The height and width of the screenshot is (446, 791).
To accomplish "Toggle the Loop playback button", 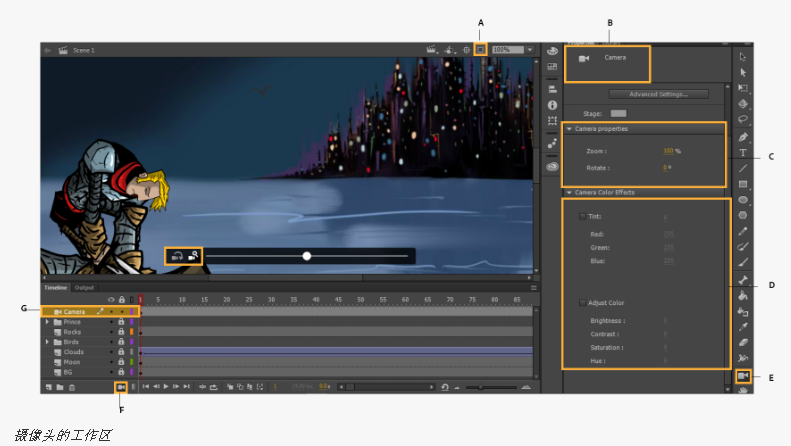I will [x=213, y=387].
